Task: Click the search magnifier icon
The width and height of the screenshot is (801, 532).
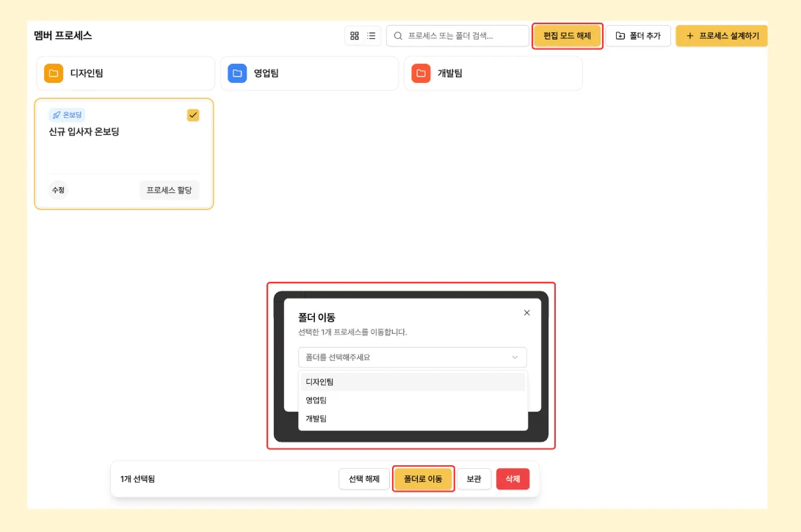Action: point(398,36)
